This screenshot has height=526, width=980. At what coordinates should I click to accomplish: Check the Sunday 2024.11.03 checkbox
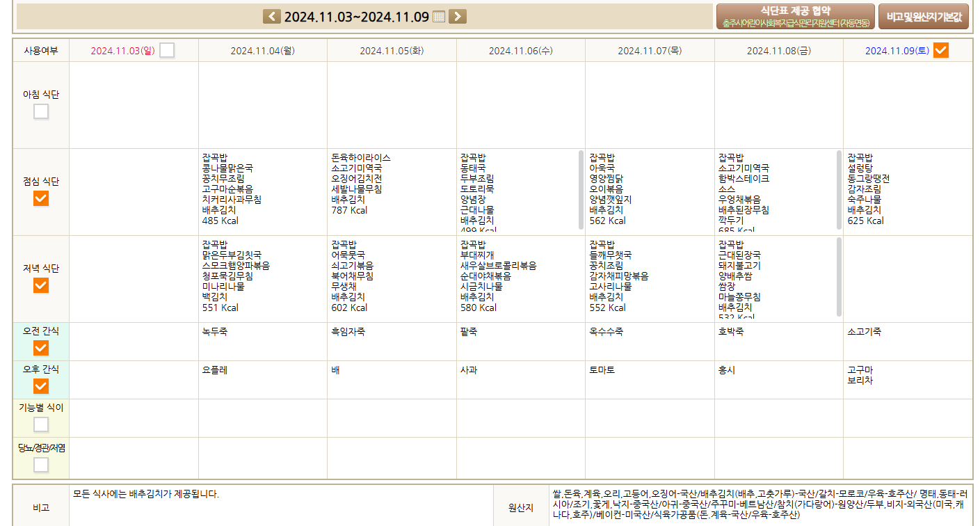click(x=167, y=50)
